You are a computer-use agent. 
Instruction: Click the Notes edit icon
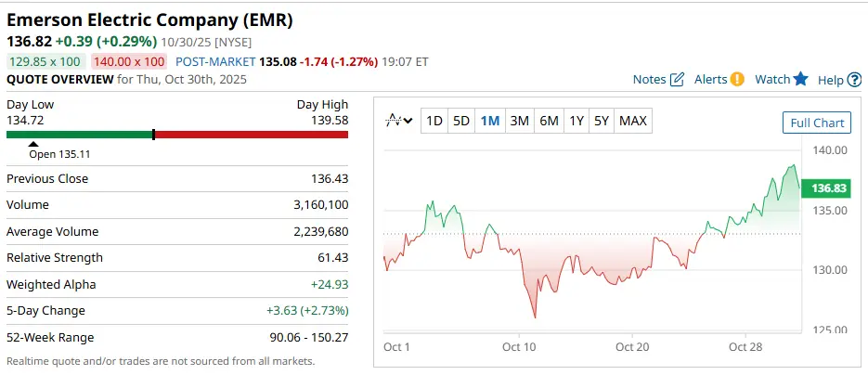click(677, 80)
